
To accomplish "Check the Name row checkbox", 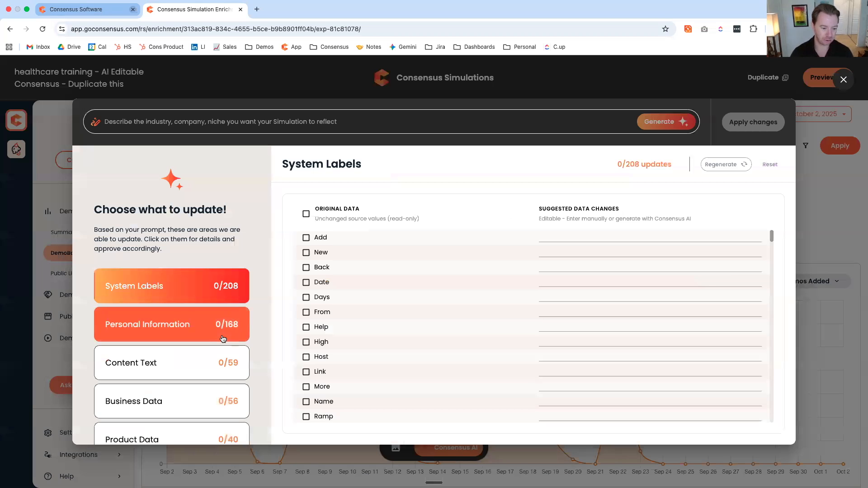I will (306, 402).
